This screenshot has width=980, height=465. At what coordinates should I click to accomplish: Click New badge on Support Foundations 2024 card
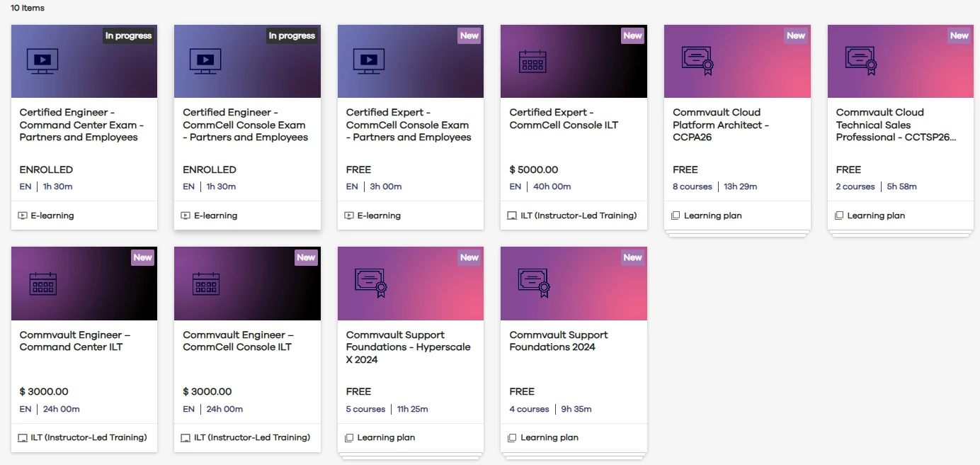(632, 258)
